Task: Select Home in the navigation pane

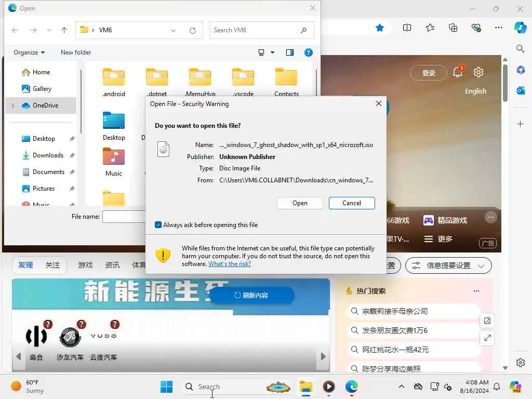Action: [41, 72]
